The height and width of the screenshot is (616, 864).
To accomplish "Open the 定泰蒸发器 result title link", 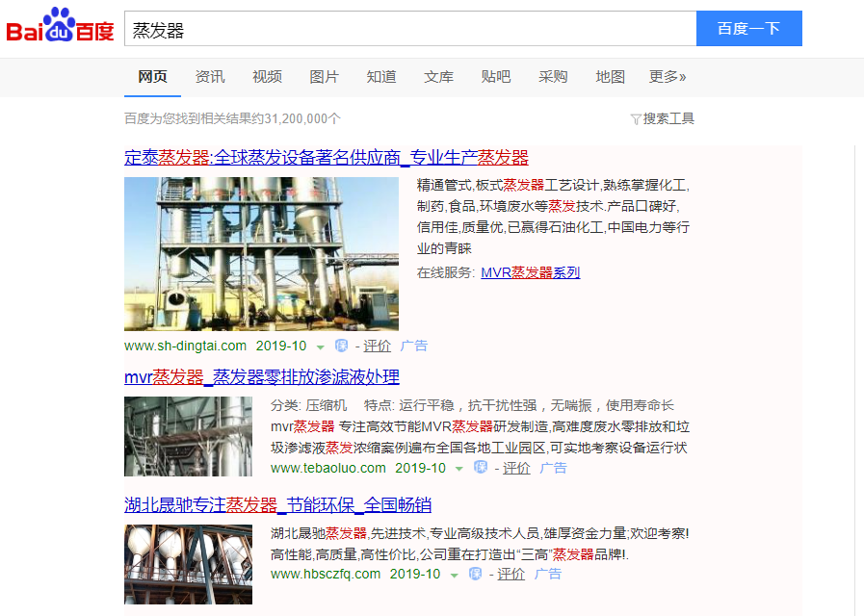I will [326, 158].
